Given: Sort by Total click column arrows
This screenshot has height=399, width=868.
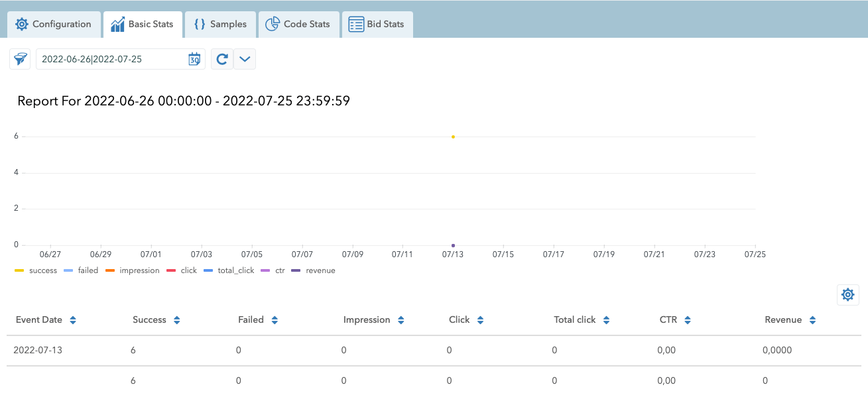Looking at the screenshot, I should [x=606, y=320].
